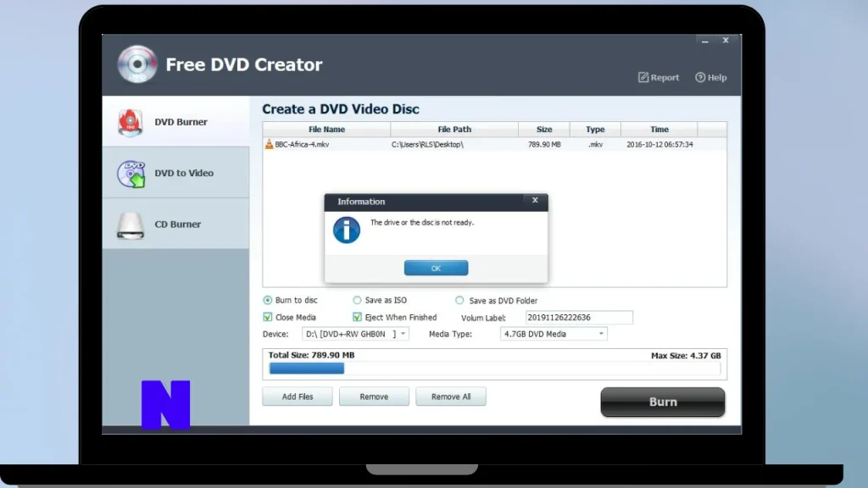This screenshot has height=488, width=868.
Task: Confirm the dialog with OK
Action: click(x=437, y=269)
